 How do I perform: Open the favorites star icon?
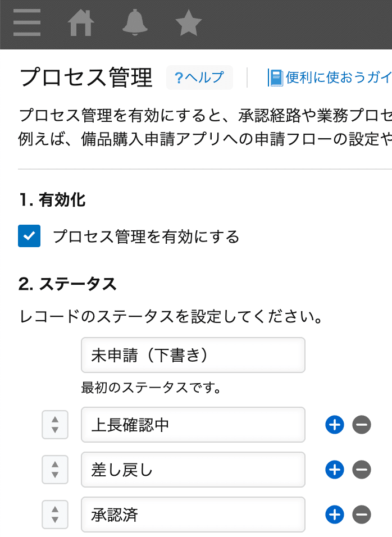click(188, 22)
